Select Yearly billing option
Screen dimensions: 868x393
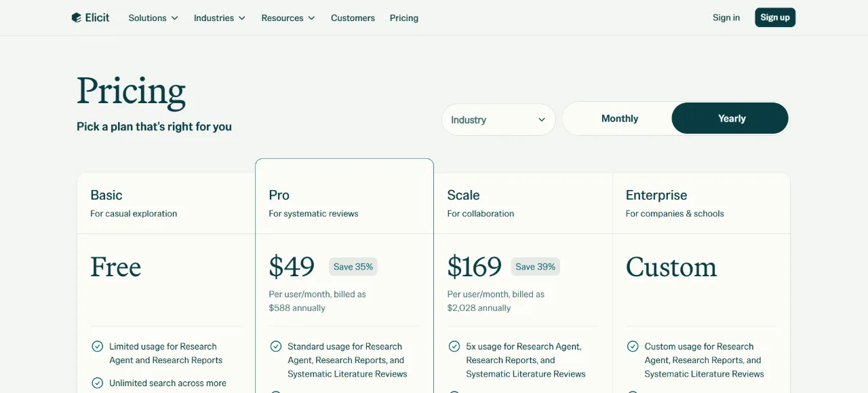click(731, 119)
